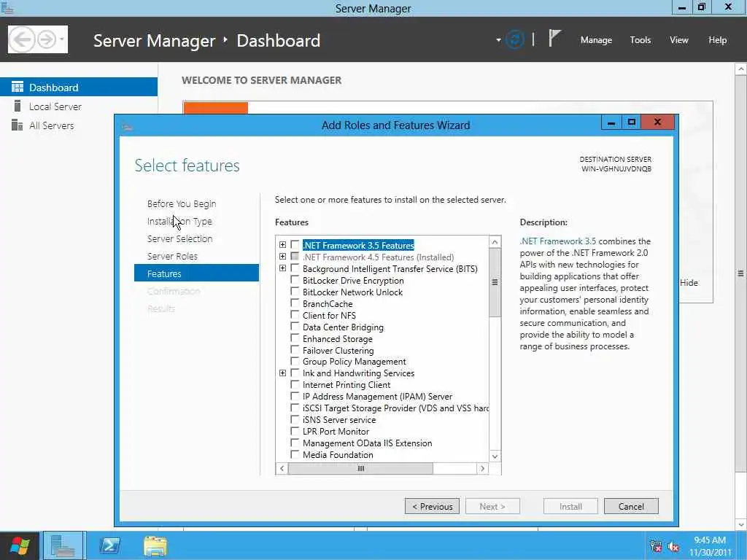
Task: Open the notifications flag icon
Action: tap(554, 39)
